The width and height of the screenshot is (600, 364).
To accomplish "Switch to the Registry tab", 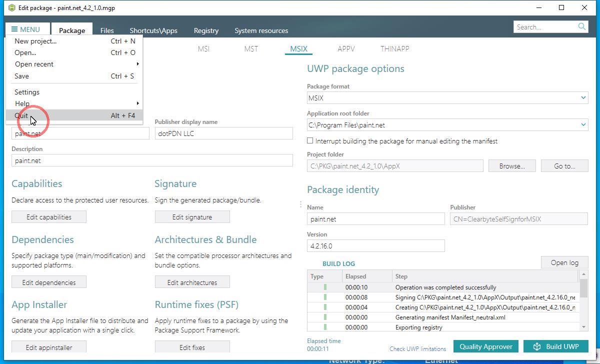I will point(206,30).
